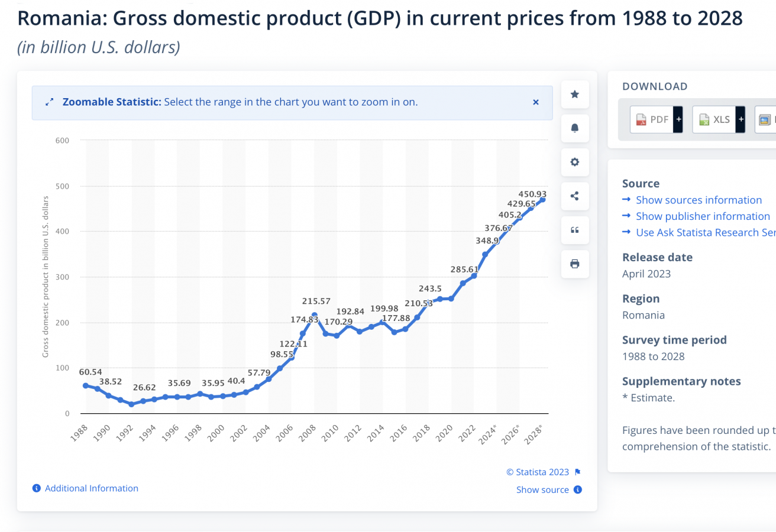Click the share icon
Viewport: 776px width, 532px height.
(x=574, y=196)
